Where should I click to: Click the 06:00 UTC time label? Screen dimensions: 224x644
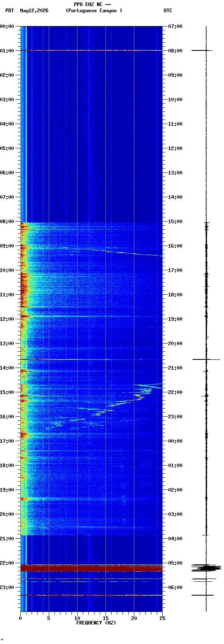coord(175,587)
